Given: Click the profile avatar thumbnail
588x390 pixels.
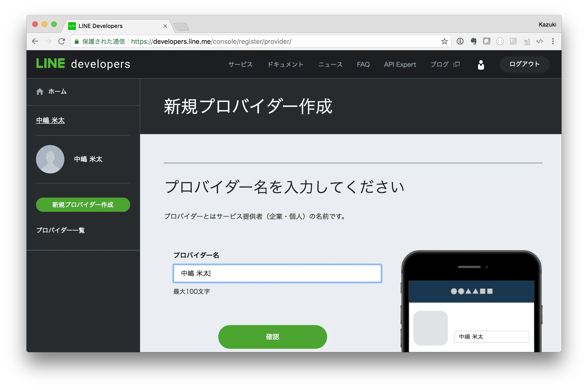Looking at the screenshot, I should coord(50,159).
